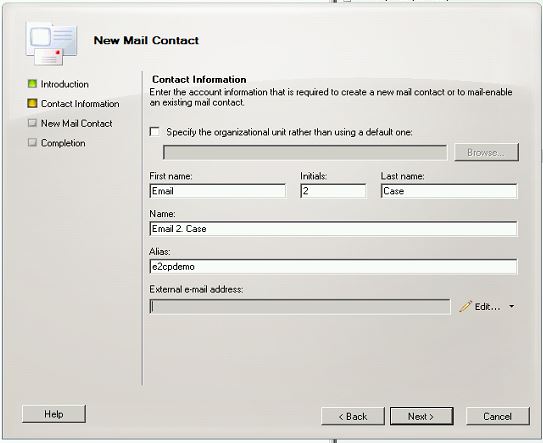Click the pencil Edit icon

point(465,307)
